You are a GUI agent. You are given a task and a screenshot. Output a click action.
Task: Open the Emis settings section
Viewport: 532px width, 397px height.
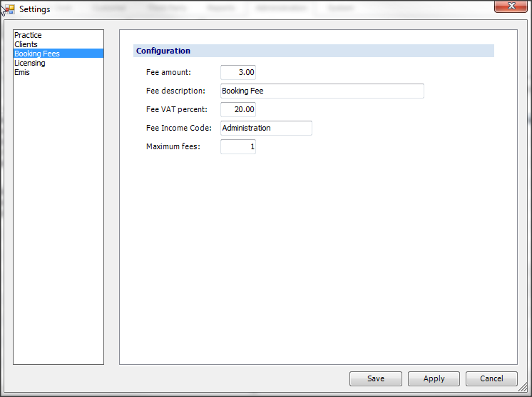point(22,72)
